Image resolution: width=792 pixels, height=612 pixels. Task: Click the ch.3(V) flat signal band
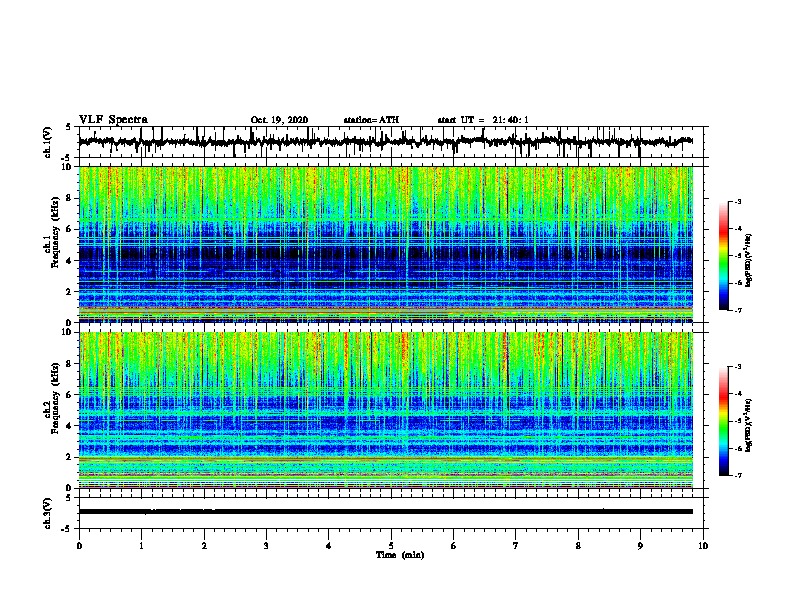pyautogui.click(x=386, y=512)
